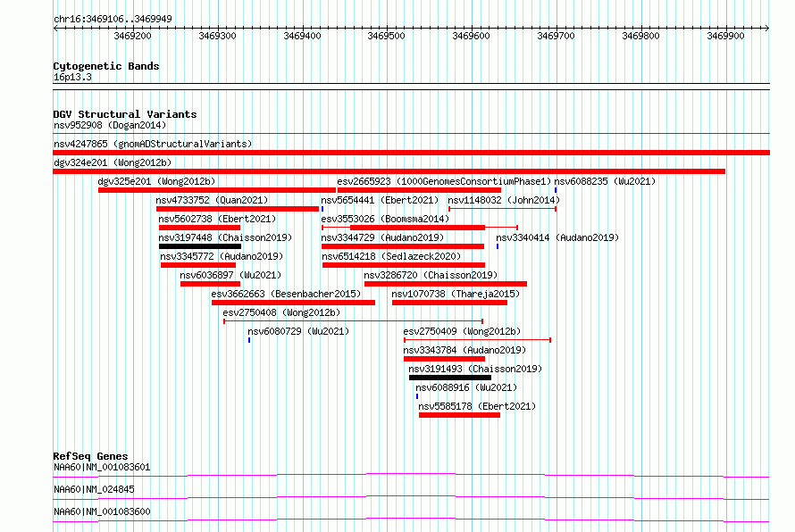
Task: Select nsv3344729 (Audano2019) variant label
Action: tap(382, 237)
